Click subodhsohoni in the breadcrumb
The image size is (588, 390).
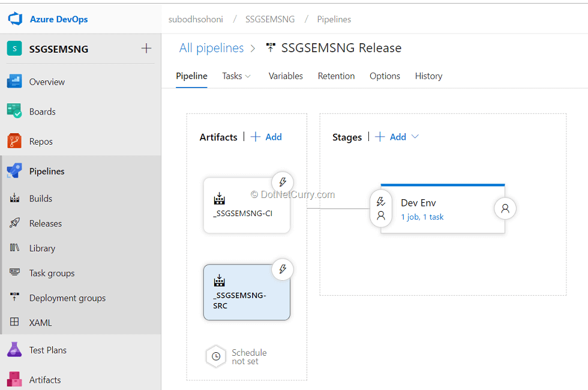coord(196,19)
